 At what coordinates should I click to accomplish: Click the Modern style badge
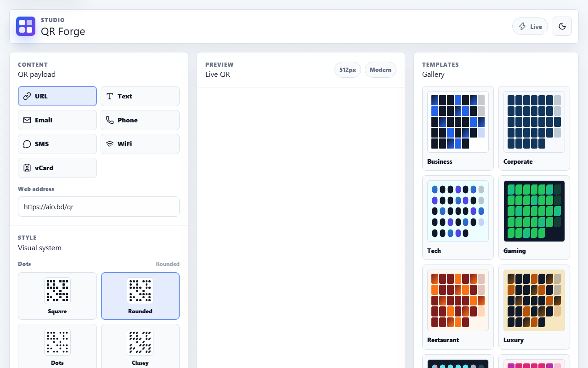point(380,69)
